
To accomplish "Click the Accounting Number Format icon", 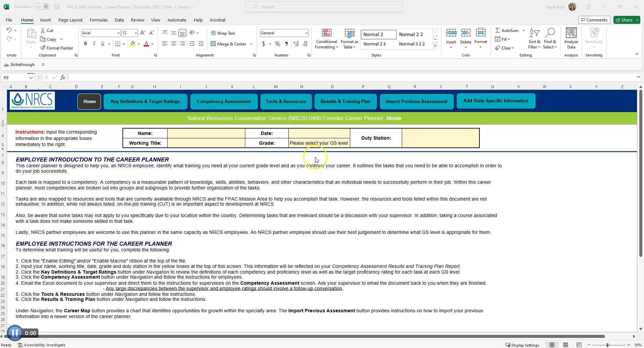I will (x=264, y=44).
